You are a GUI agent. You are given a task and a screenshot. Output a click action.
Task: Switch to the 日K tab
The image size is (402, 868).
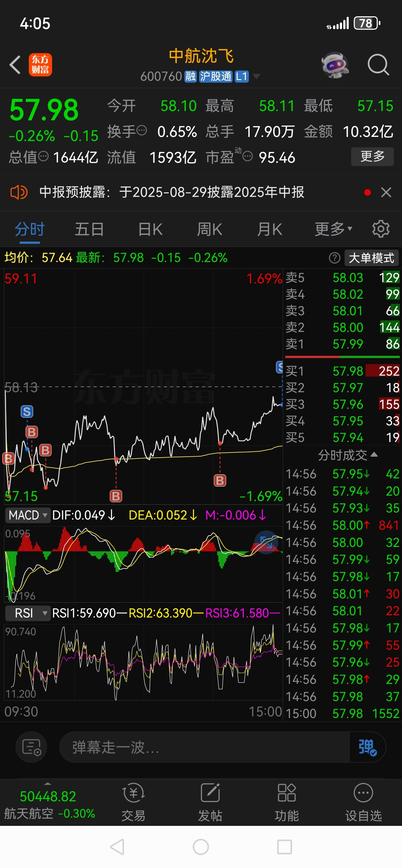point(150,229)
